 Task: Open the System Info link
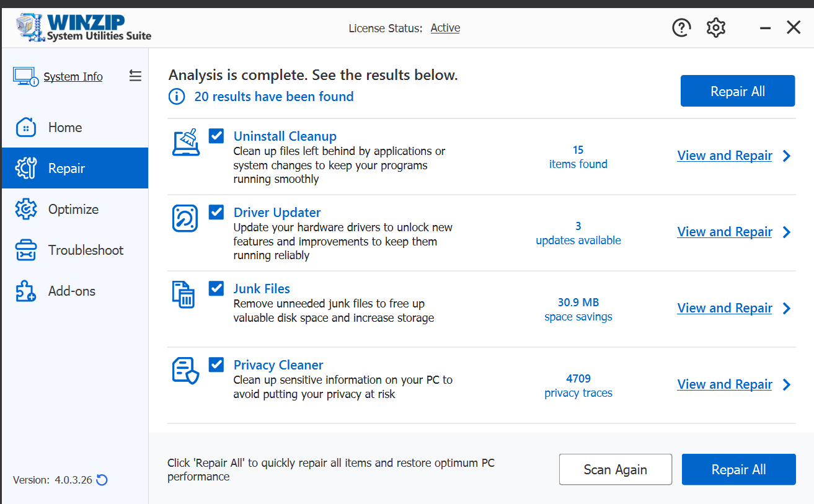click(x=73, y=77)
